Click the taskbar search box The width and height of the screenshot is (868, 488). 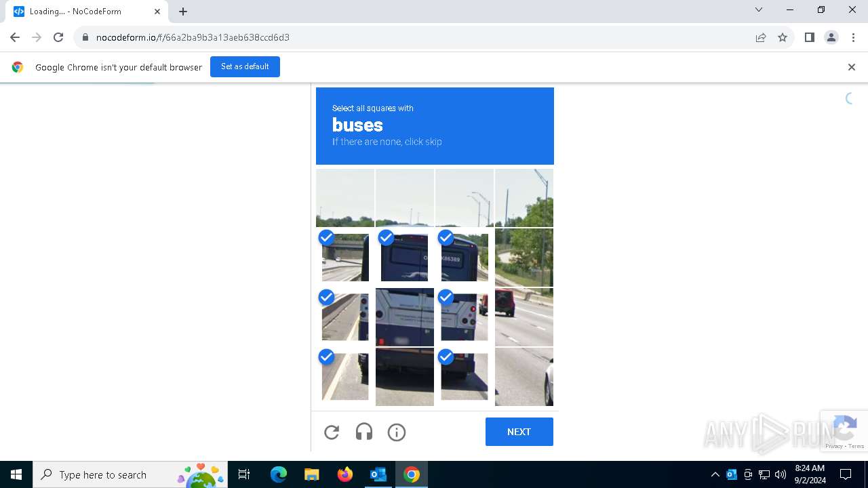[131, 474]
